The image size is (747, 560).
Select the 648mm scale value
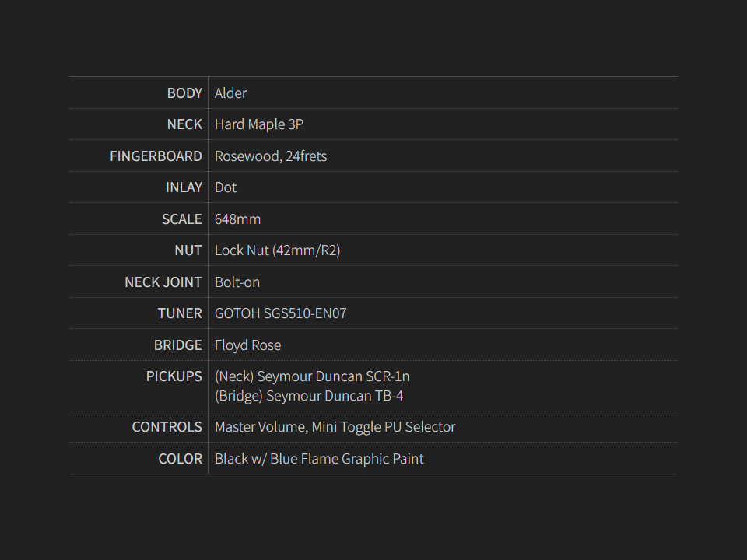pyautogui.click(x=237, y=219)
